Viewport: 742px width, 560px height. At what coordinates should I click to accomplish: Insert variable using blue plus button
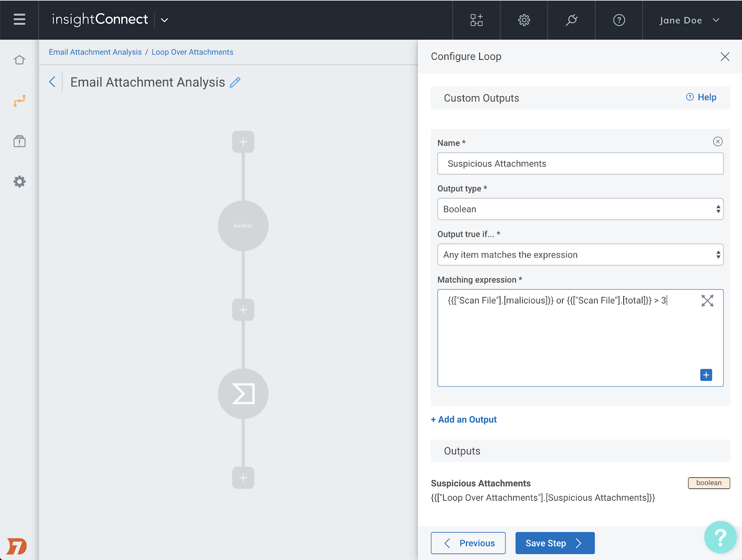706,375
